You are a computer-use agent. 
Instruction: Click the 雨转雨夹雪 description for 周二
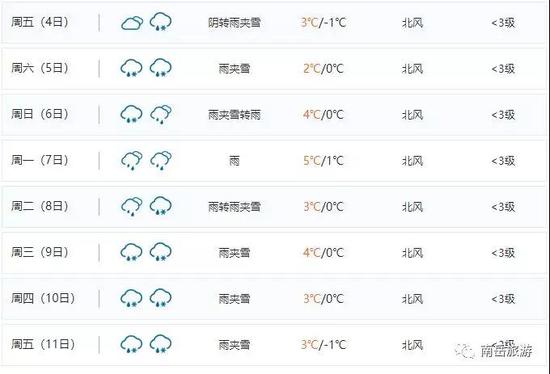pos(234,207)
